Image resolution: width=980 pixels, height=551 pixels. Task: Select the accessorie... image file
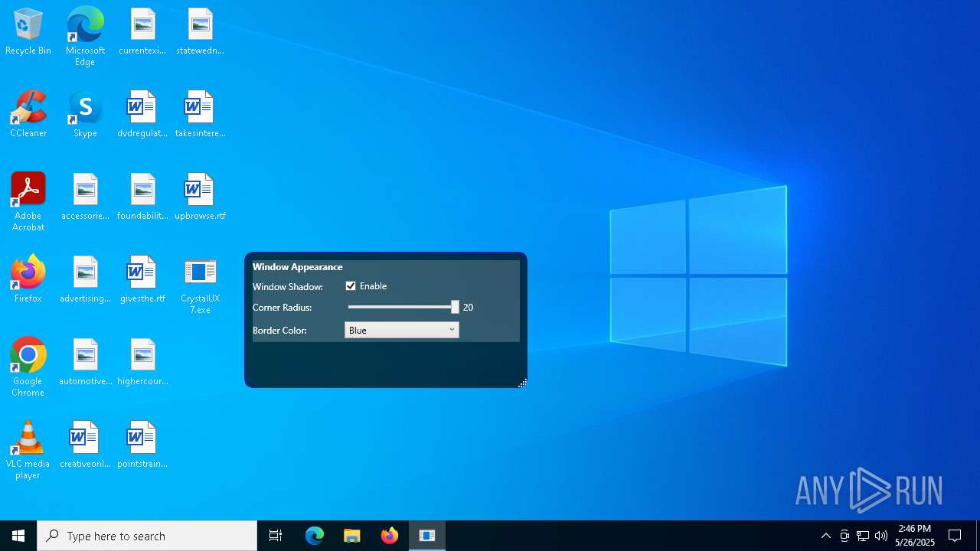85,197
